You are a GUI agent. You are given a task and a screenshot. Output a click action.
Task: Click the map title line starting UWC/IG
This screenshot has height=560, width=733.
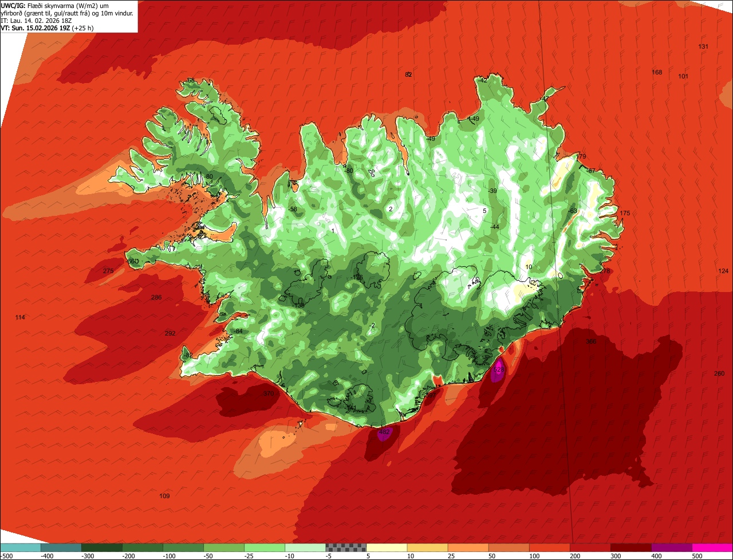55,6
